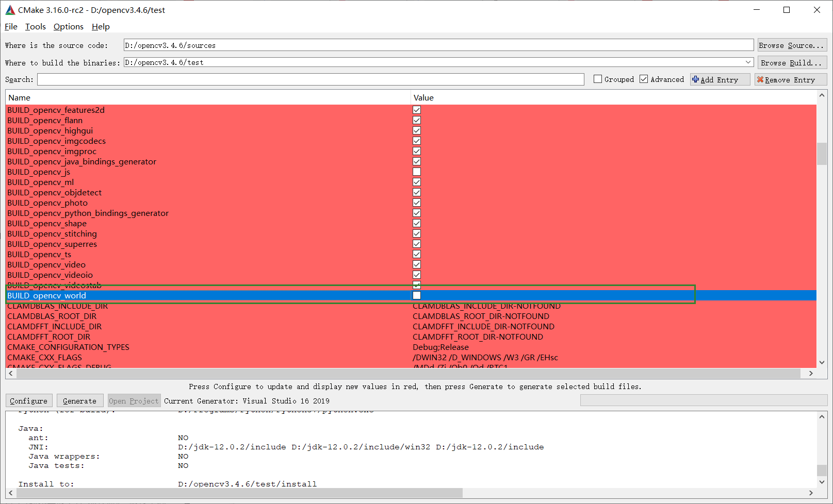The height and width of the screenshot is (504, 833).
Task: Click the output log vertical scrollbar thumb
Action: (x=822, y=470)
